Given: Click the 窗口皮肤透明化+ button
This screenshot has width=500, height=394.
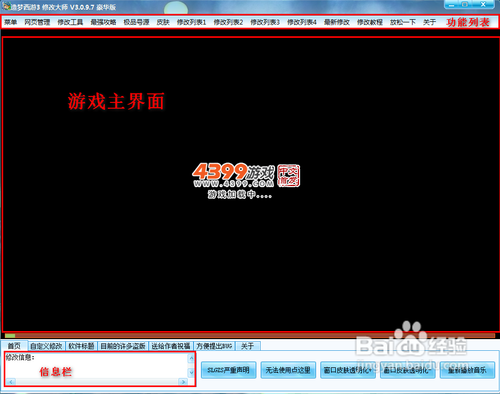Looking at the screenshot, I should (x=348, y=370).
